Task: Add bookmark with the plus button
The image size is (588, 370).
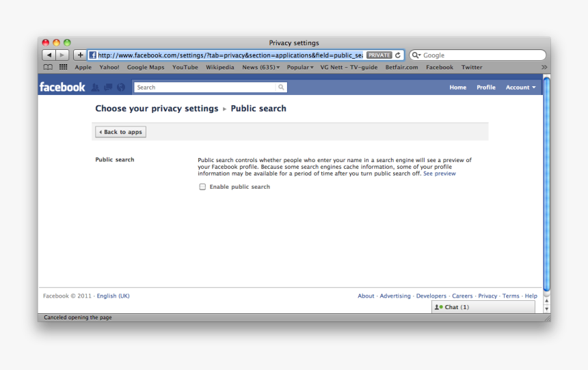Action: pos(80,55)
